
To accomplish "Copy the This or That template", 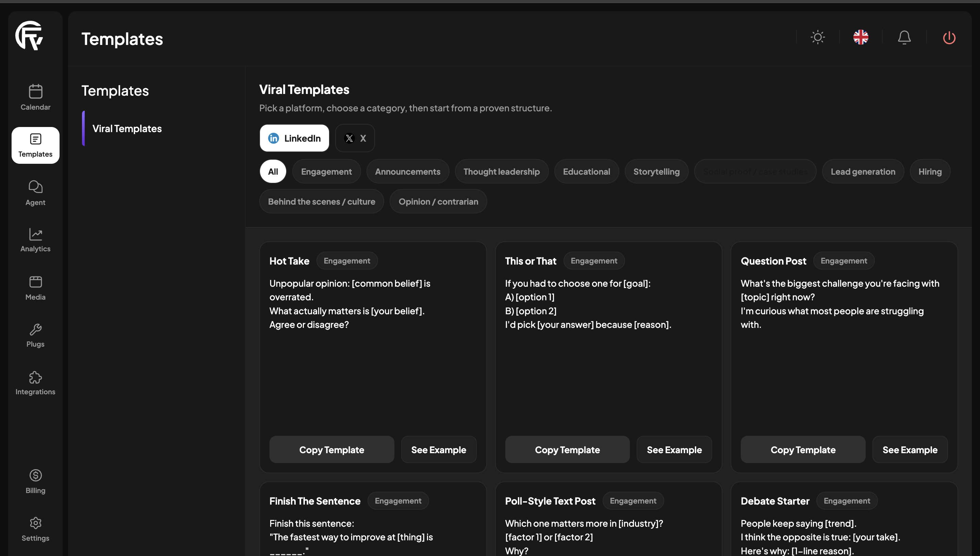I will 567,449.
